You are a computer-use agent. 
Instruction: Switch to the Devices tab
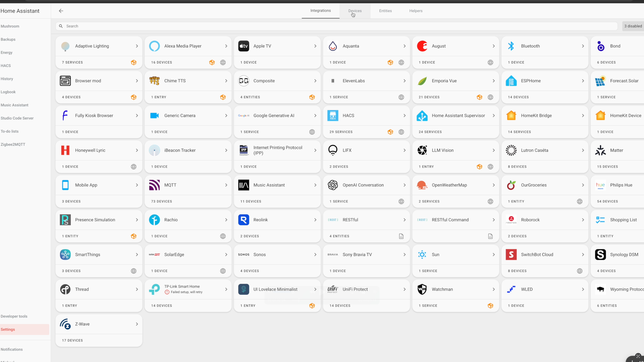(x=355, y=11)
